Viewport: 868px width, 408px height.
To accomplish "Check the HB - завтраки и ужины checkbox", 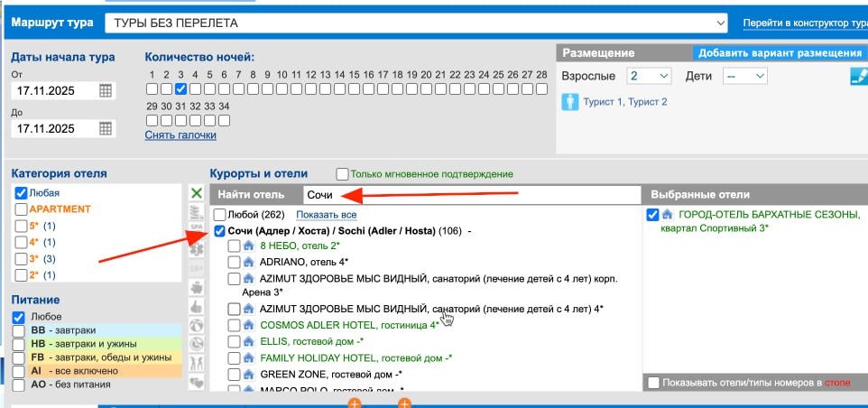I will click(x=19, y=344).
